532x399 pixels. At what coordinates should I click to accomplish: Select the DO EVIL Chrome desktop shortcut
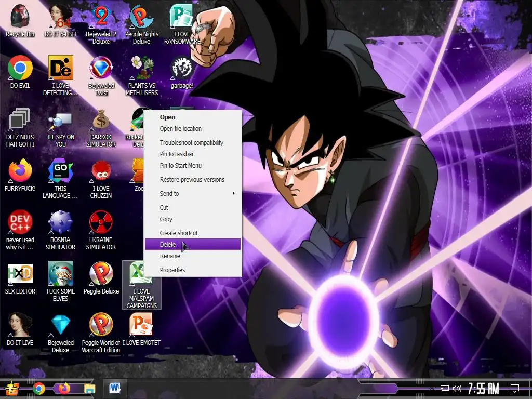click(x=20, y=72)
